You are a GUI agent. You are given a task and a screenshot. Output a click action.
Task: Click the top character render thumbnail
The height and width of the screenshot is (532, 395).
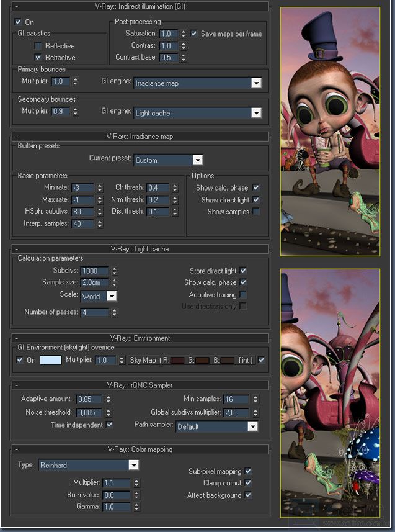point(331,132)
